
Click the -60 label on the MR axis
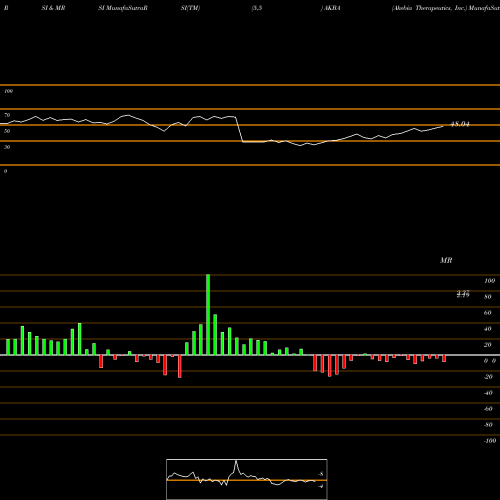(x=488, y=409)
